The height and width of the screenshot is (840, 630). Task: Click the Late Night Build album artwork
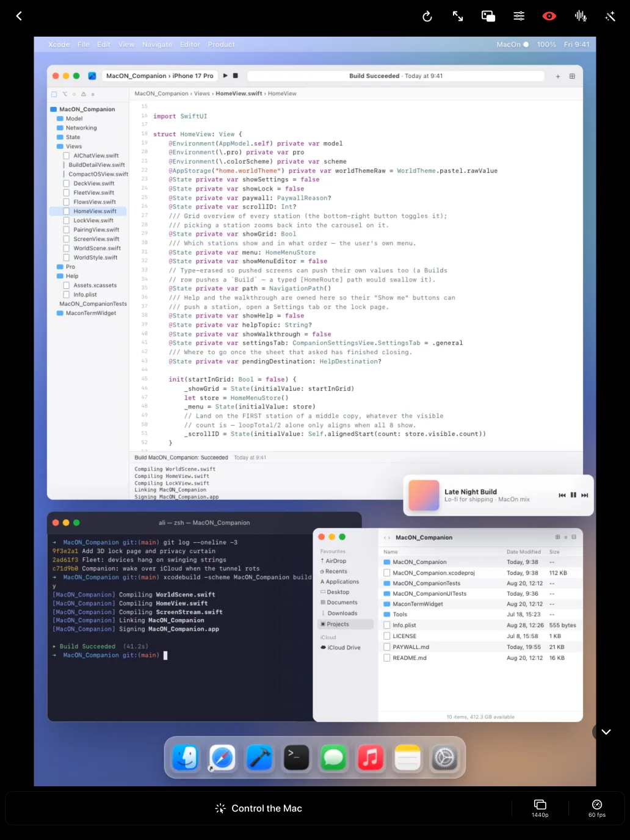point(424,495)
